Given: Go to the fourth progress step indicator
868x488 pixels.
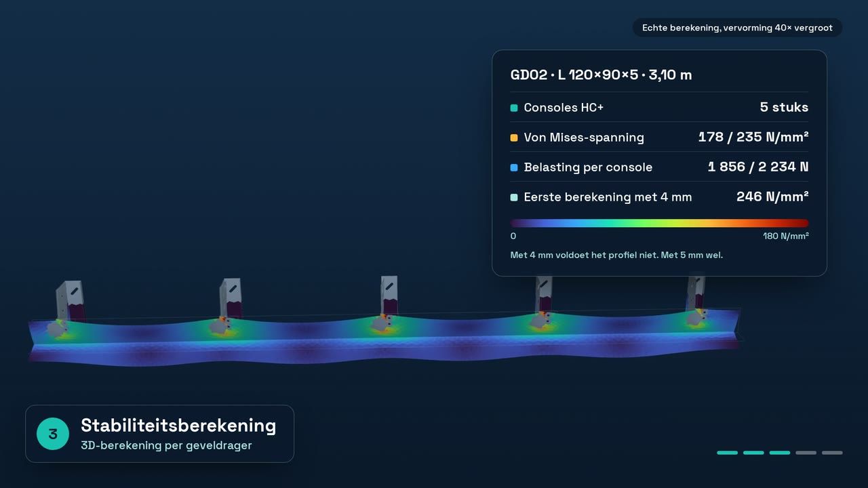Looking at the screenshot, I should tap(806, 453).
